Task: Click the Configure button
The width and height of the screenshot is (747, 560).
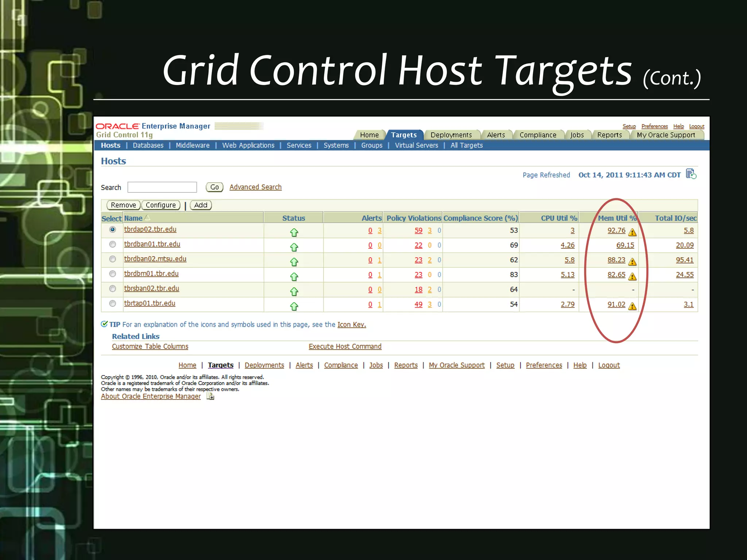Action: tap(161, 205)
